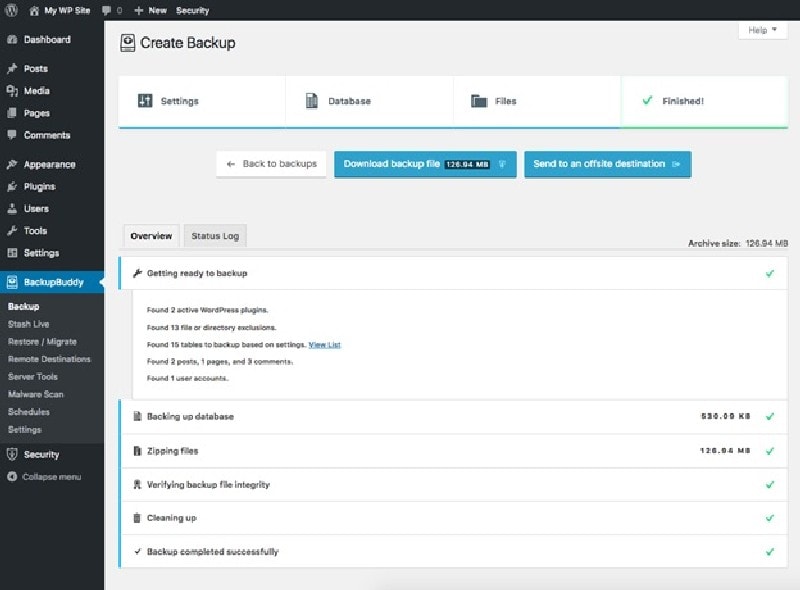
Task: Open the Stash Live submenu item
Action: point(29,324)
